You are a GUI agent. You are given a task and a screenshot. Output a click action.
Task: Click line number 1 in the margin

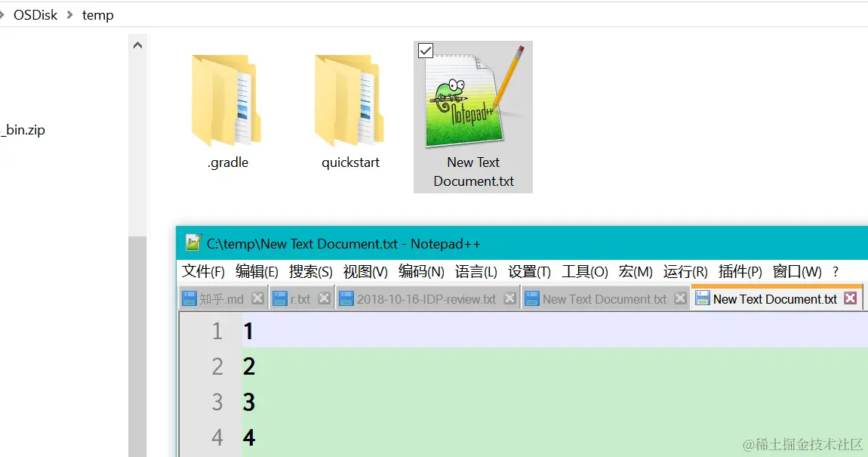[x=217, y=332]
